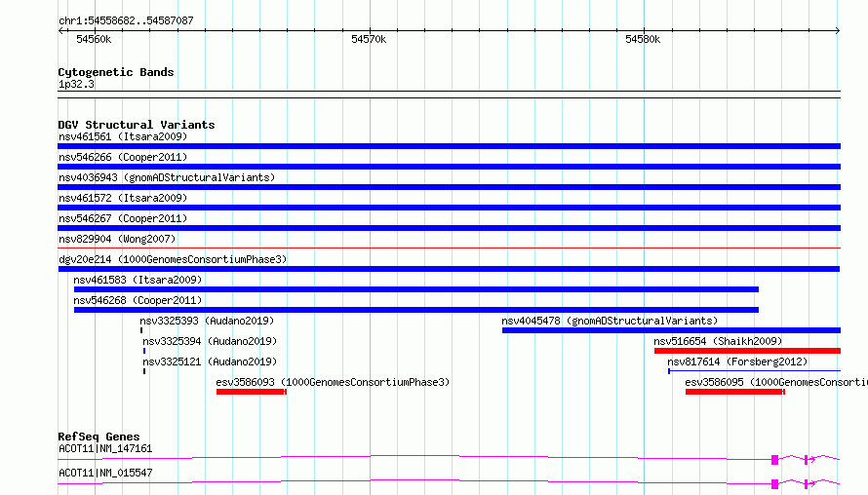Select nsv461583 (Itsara2009) label

coord(138,280)
